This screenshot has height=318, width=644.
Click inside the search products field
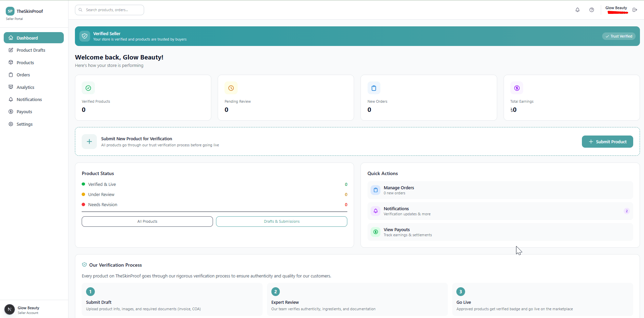pos(109,10)
